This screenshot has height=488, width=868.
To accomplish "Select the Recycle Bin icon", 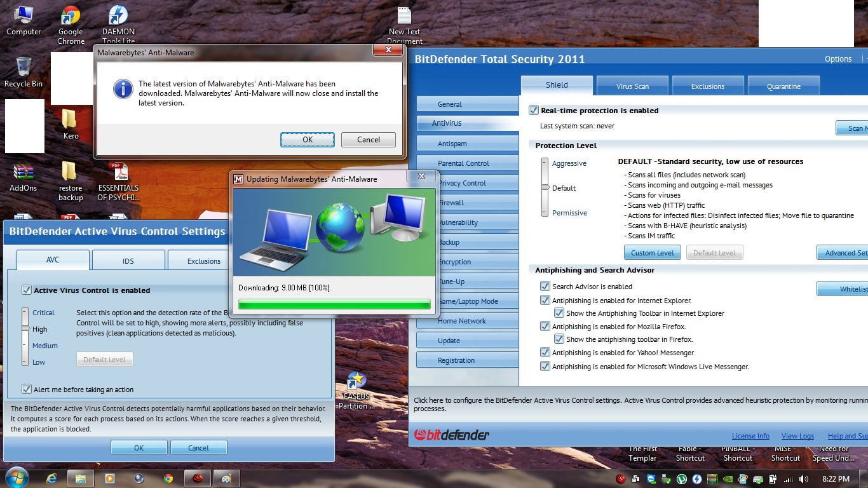I will click(24, 72).
